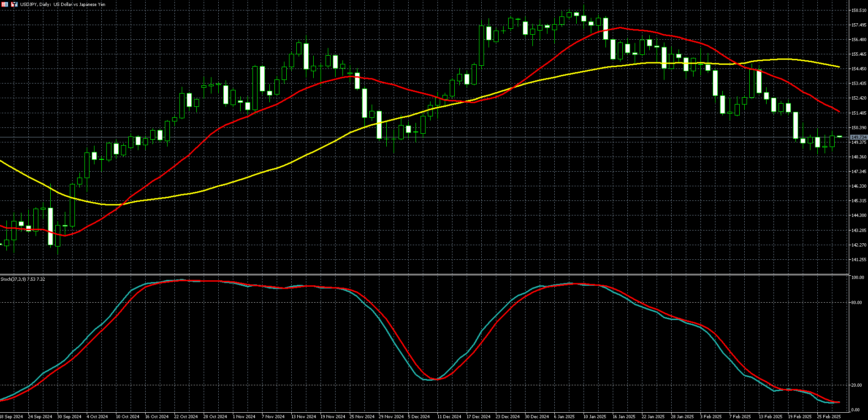Click the 6 Jan 2025 date label
The height and width of the screenshot is (420, 868).
[564, 417]
